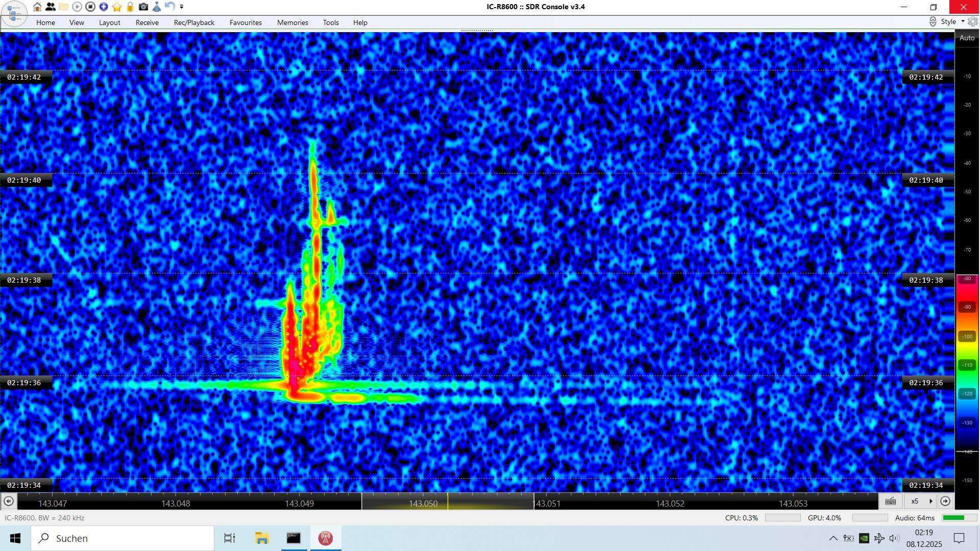Screen dimensions: 980x551
Task: Click the Home house icon in quick toolbar
Action: 37,7
